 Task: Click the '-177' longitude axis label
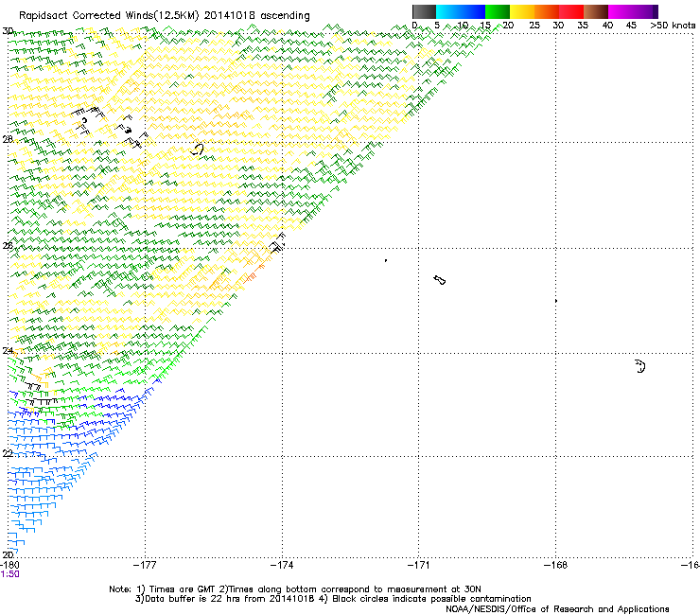pyautogui.click(x=145, y=565)
